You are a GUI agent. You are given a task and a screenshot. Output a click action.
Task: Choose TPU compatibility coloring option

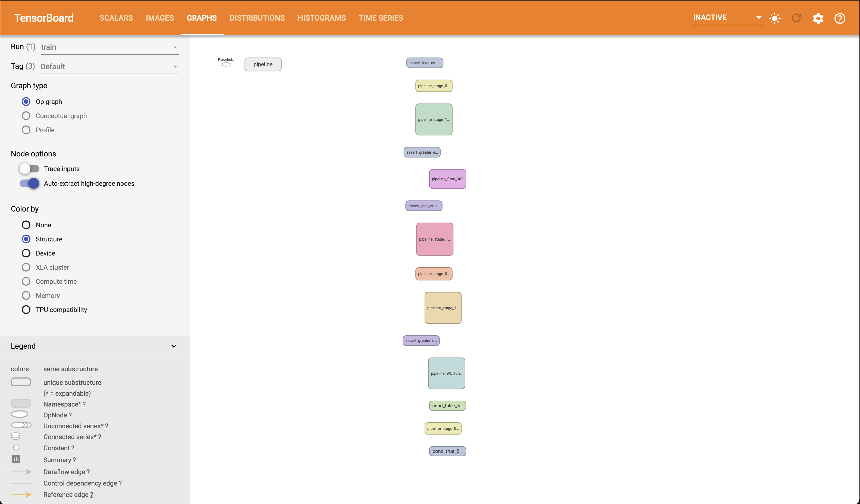pyautogui.click(x=26, y=310)
